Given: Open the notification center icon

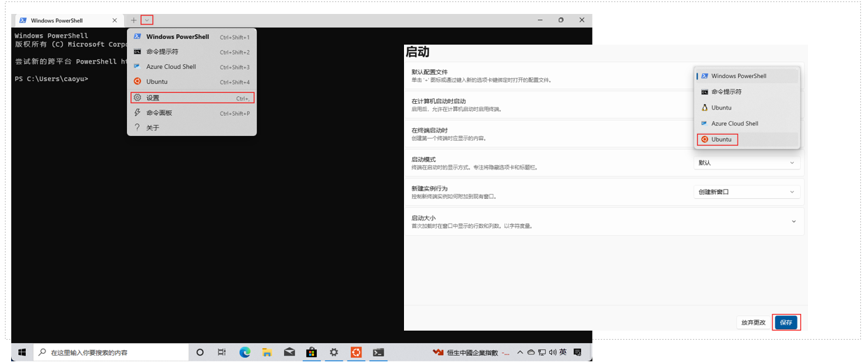Looking at the screenshot, I should click(578, 352).
